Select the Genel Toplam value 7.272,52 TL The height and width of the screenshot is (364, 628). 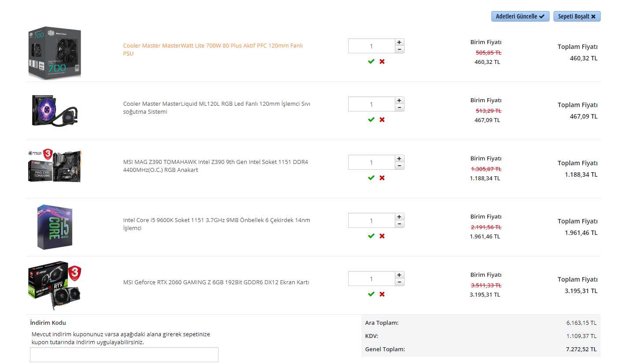click(x=581, y=349)
